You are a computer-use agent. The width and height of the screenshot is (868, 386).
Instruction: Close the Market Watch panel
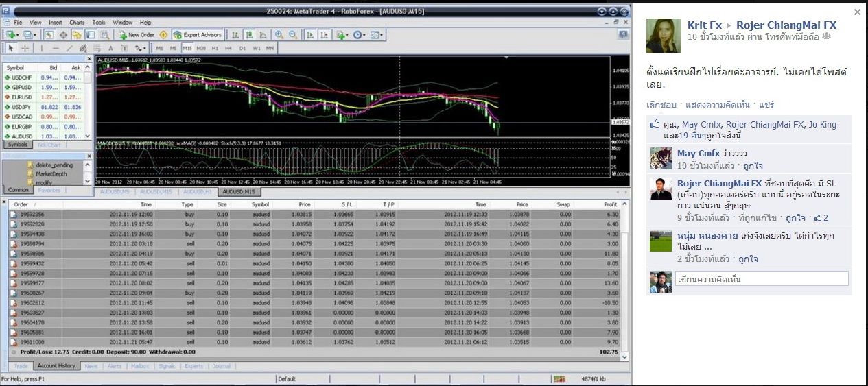(x=89, y=59)
